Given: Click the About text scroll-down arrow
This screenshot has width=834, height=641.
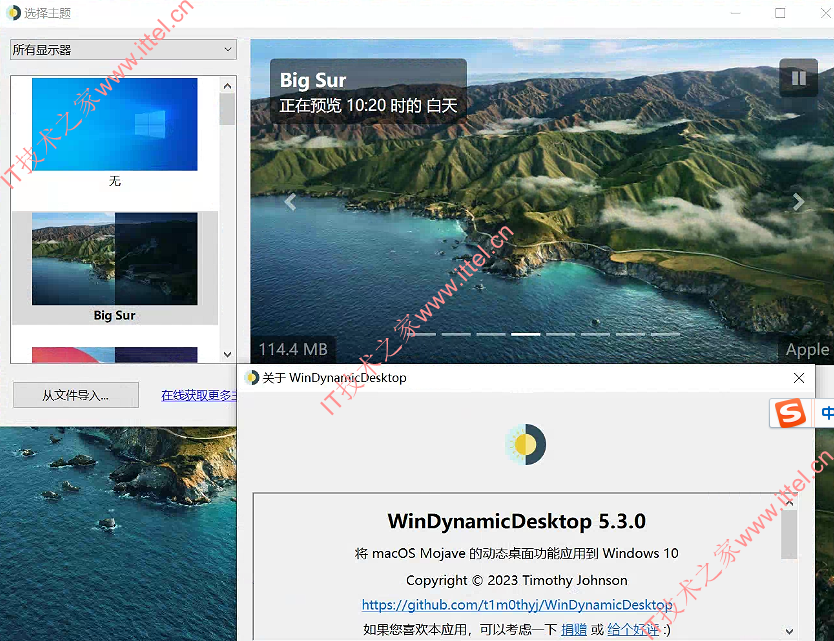Looking at the screenshot, I should pyautogui.click(x=789, y=631).
